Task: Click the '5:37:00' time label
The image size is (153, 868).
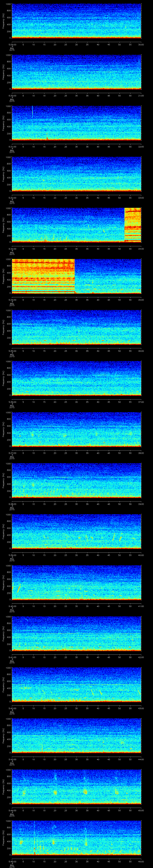Action: coord(12,453)
